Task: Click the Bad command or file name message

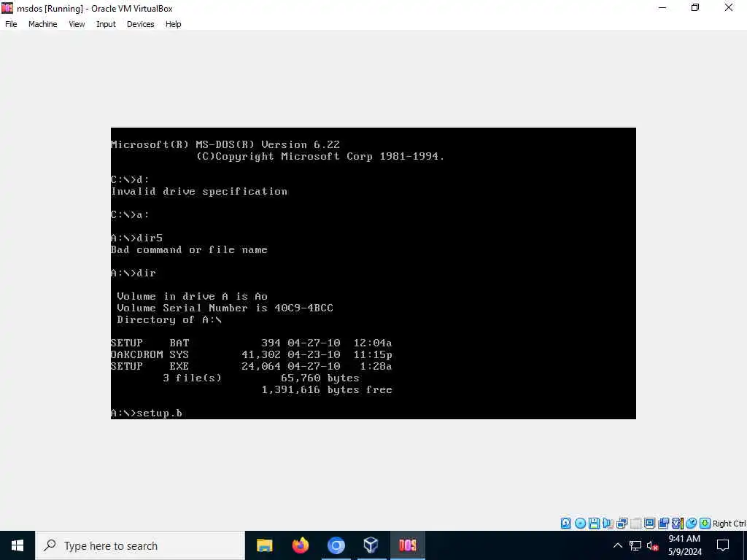Action: [189, 250]
